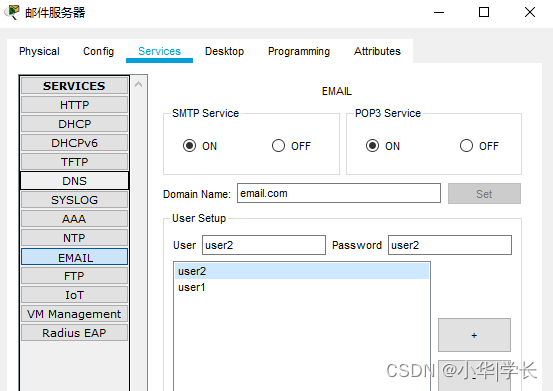Screen dimensions: 553x391
Task: Select user1 in the user list
Action: coord(302,287)
